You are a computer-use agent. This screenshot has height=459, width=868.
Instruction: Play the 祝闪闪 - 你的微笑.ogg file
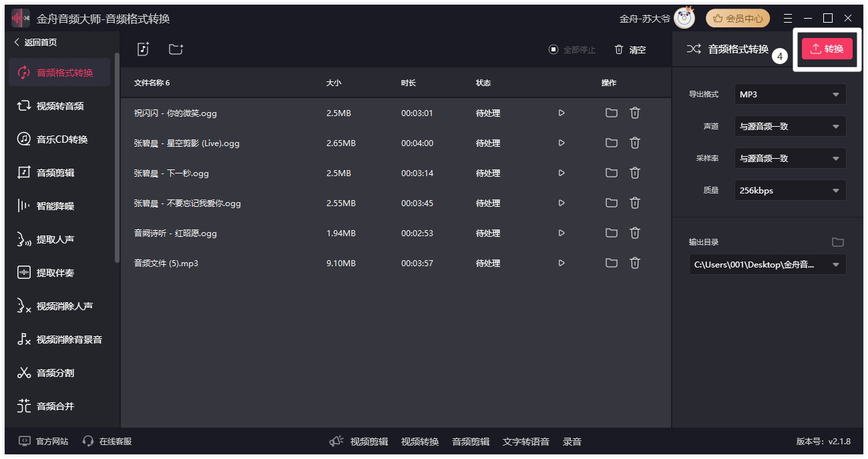point(562,113)
